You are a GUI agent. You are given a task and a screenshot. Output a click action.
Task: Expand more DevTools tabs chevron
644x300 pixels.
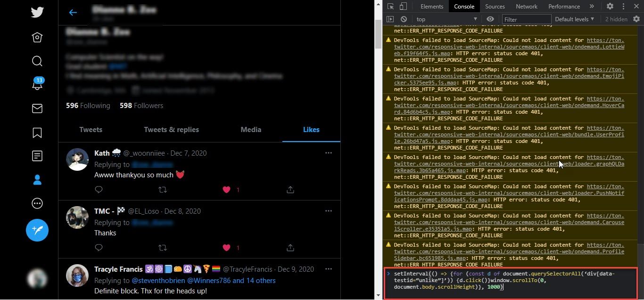point(592,7)
